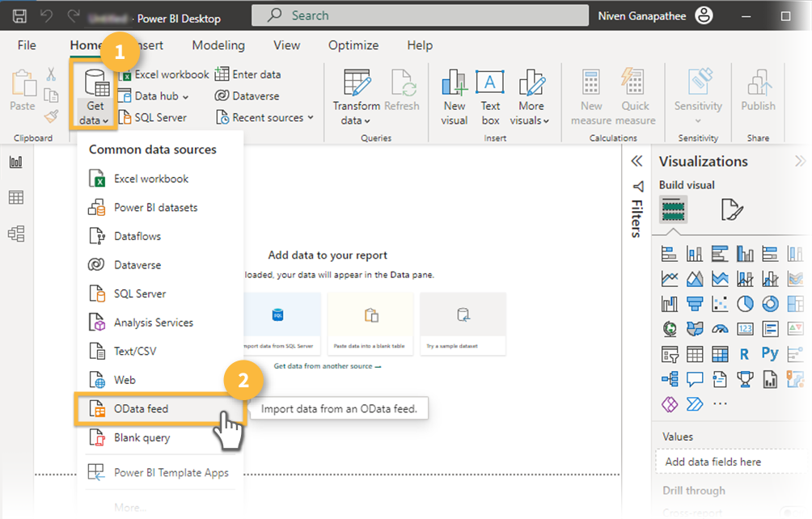
Task: Open Report view from left sidebar
Action: pyautogui.click(x=16, y=162)
